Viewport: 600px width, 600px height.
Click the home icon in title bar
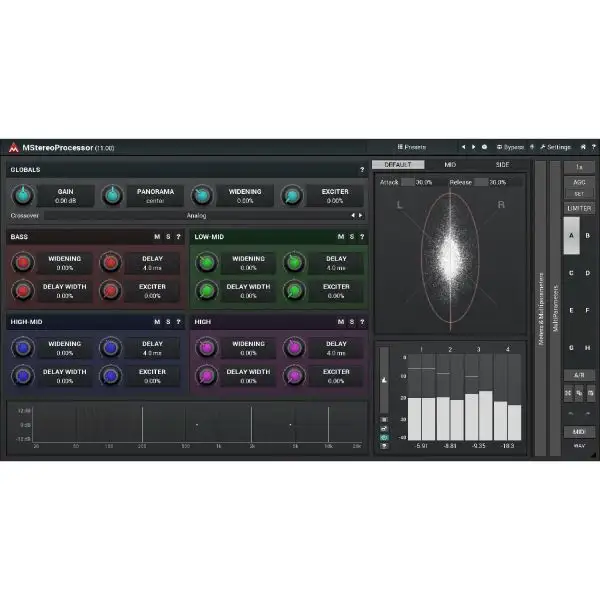pos(580,147)
